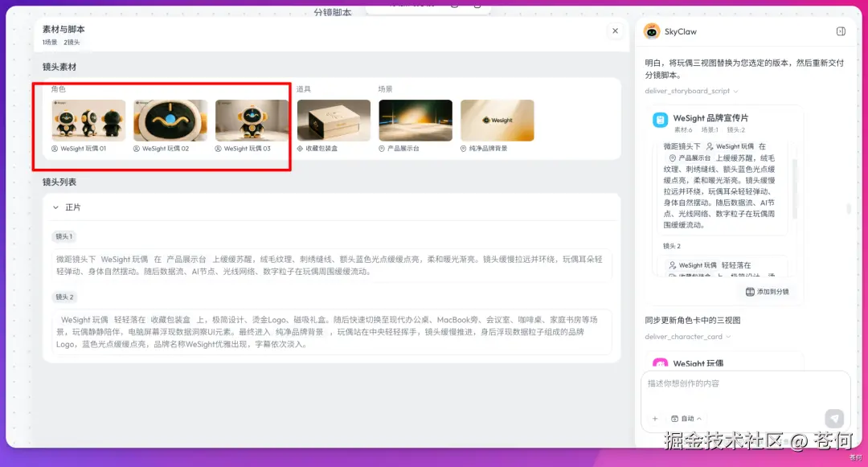Click the SkyClaw robot avatar icon
Viewport: 868px width, 467px height.
click(x=652, y=31)
